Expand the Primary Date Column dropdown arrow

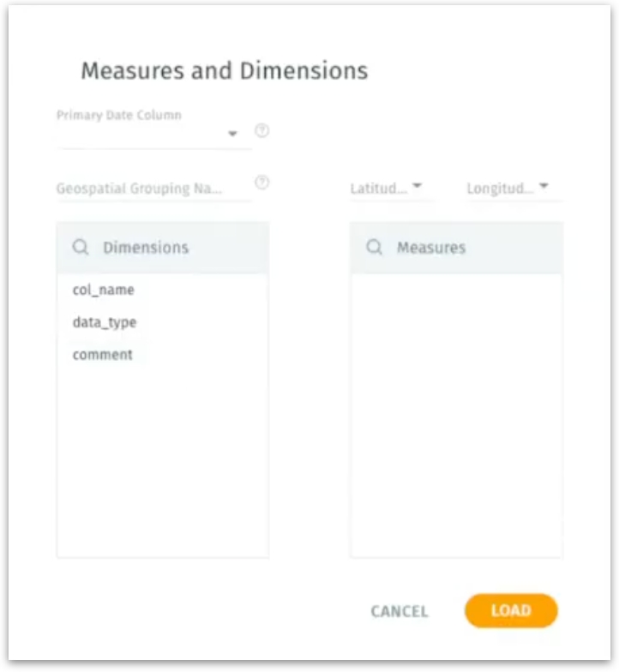[x=232, y=135]
